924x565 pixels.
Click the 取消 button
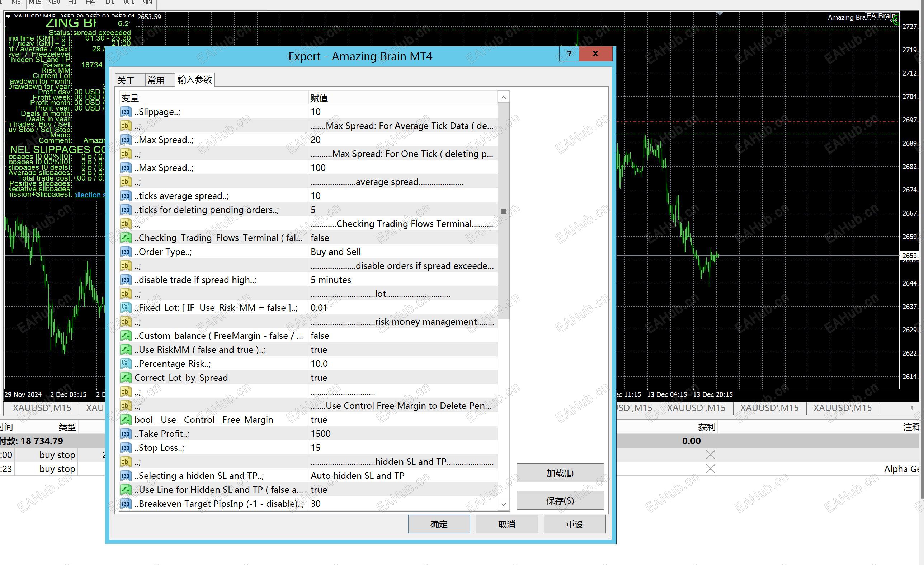tap(506, 524)
